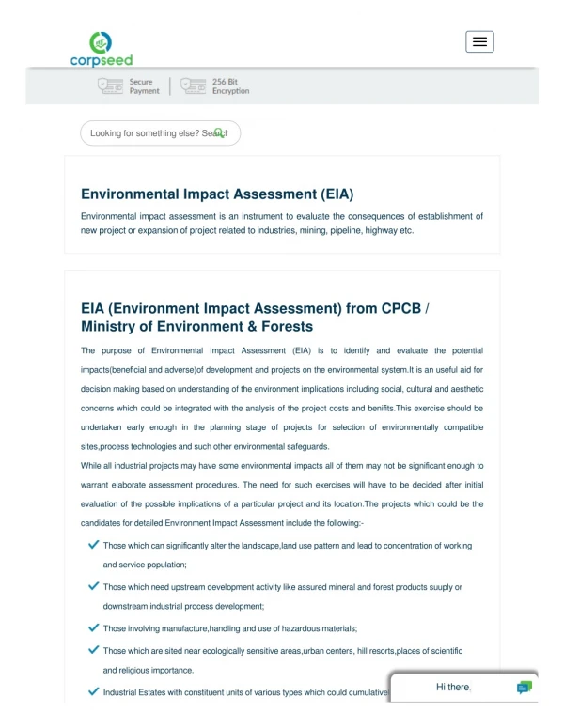Click the line starting 'new project or expansion'
Screen dimensions: 564x728
tap(247, 231)
